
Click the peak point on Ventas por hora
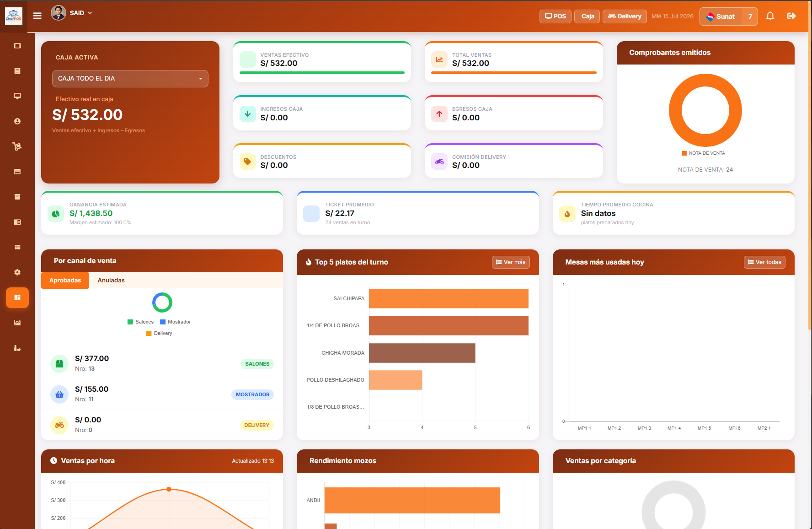click(x=169, y=489)
